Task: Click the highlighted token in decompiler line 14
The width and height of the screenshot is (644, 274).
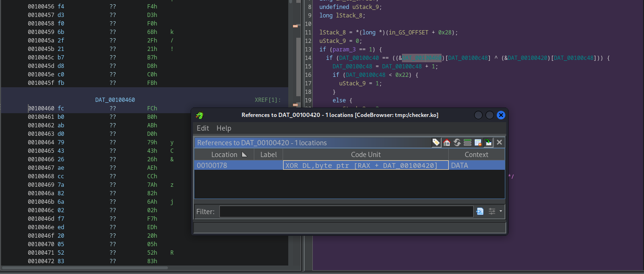Action: (x=422, y=58)
